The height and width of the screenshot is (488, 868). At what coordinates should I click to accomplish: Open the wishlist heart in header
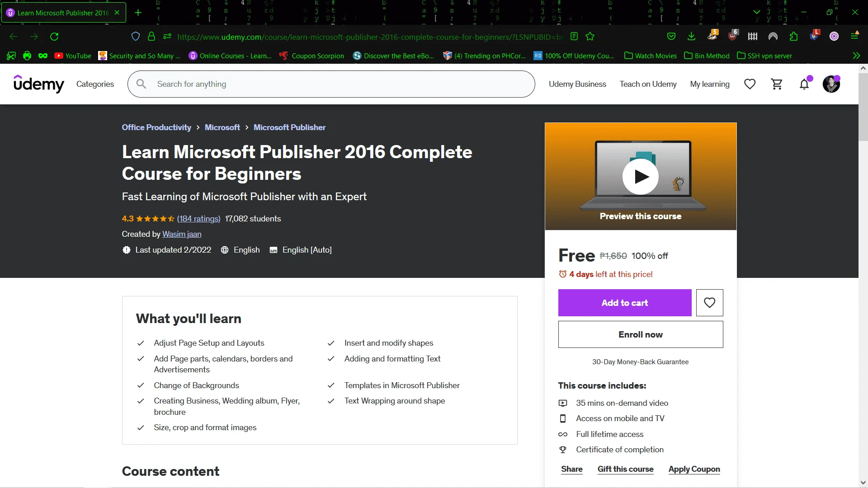[x=750, y=84]
